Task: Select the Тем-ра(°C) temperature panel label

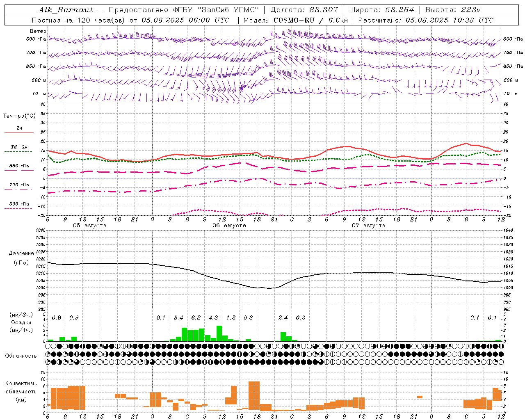Action: (x=19, y=116)
